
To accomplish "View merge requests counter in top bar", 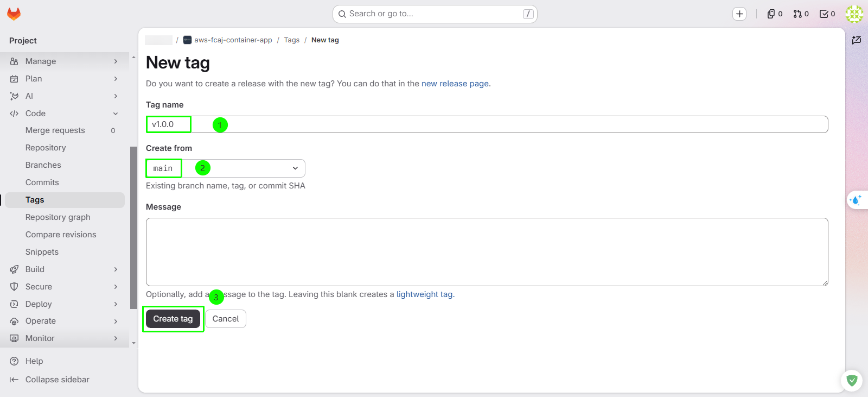I will (x=801, y=14).
